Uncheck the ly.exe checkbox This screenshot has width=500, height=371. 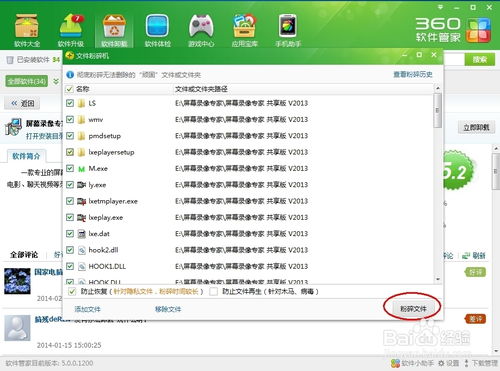pyautogui.click(x=70, y=185)
